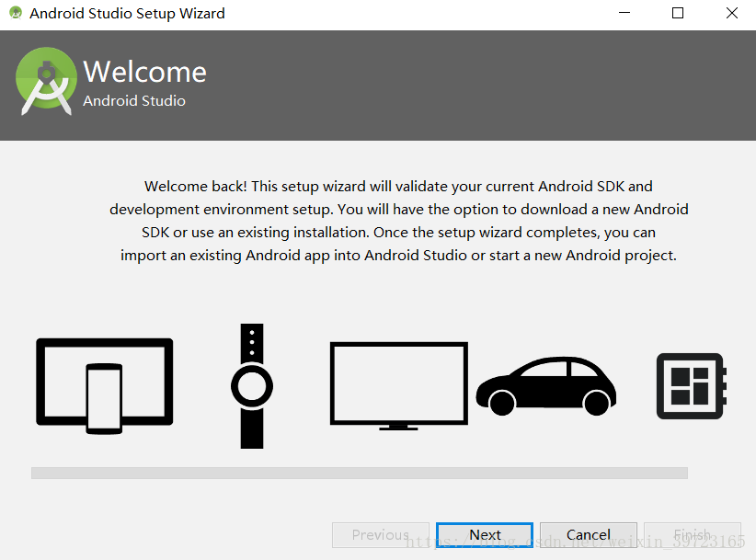This screenshot has height=560, width=756.
Task: Maximize the Setup Wizard window
Action: [678, 13]
